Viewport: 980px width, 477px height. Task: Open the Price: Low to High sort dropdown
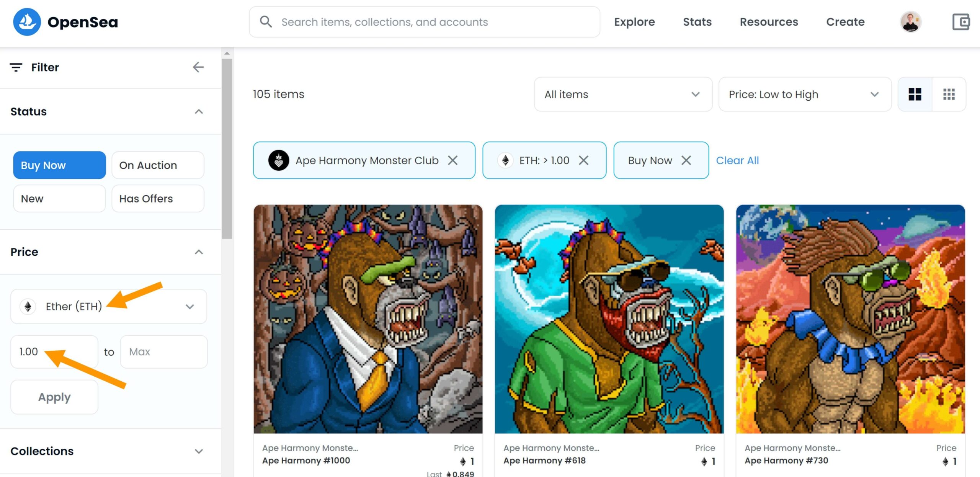coord(804,94)
